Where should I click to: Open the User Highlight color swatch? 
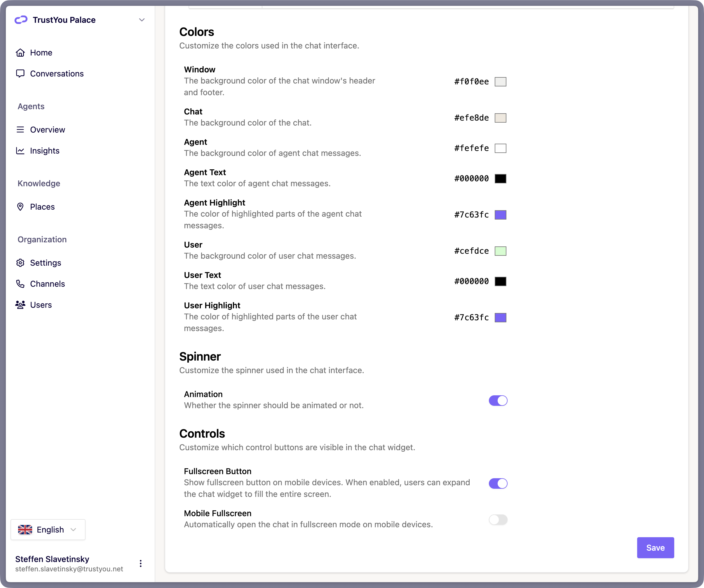(500, 317)
